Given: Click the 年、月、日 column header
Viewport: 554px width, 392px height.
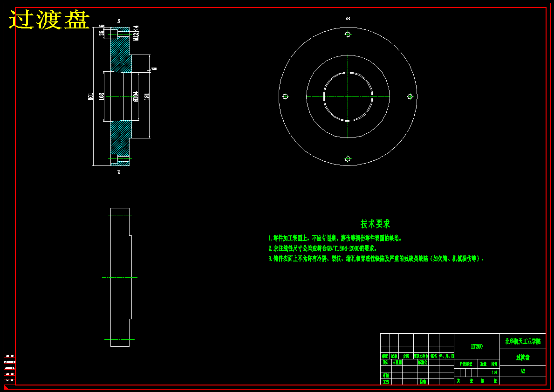Looking at the screenshot, I should [446, 356].
